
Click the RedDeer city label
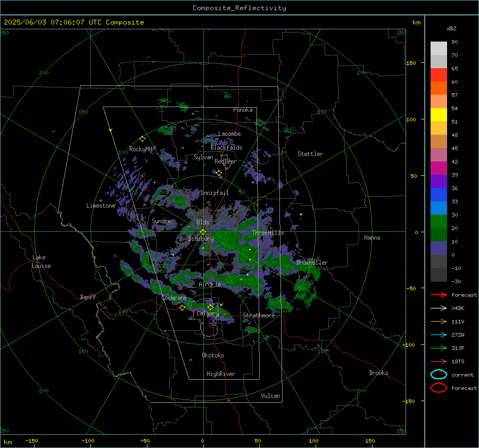click(x=226, y=161)
